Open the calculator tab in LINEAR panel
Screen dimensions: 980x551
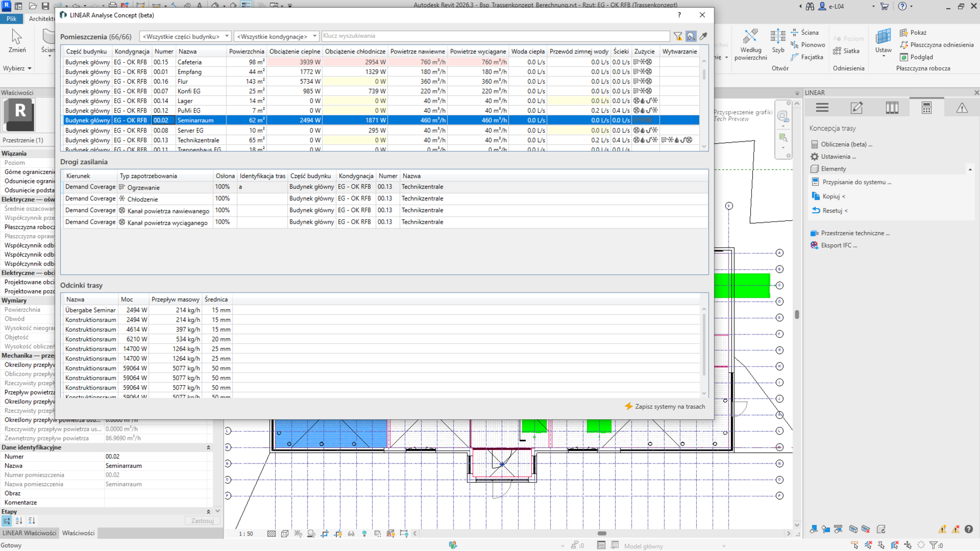click(x=927, y=108)
